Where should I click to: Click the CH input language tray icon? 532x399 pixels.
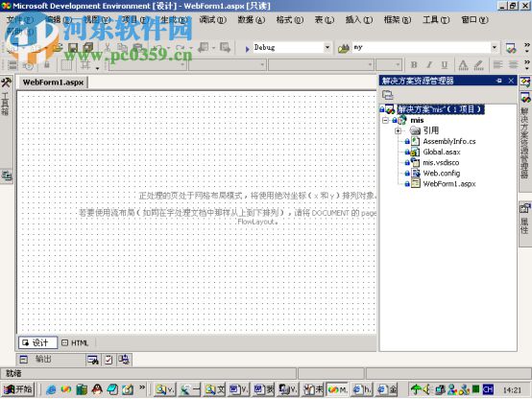click(488, 389)
